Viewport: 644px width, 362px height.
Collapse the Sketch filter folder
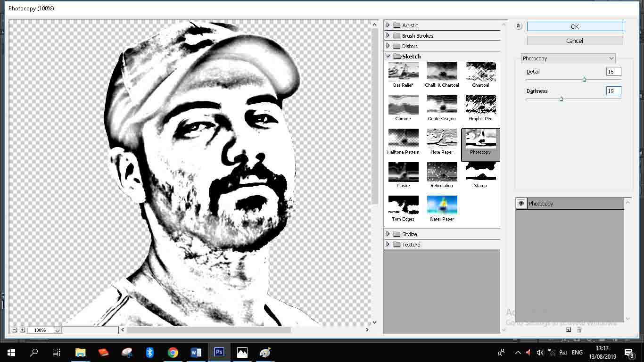[388, 57]
